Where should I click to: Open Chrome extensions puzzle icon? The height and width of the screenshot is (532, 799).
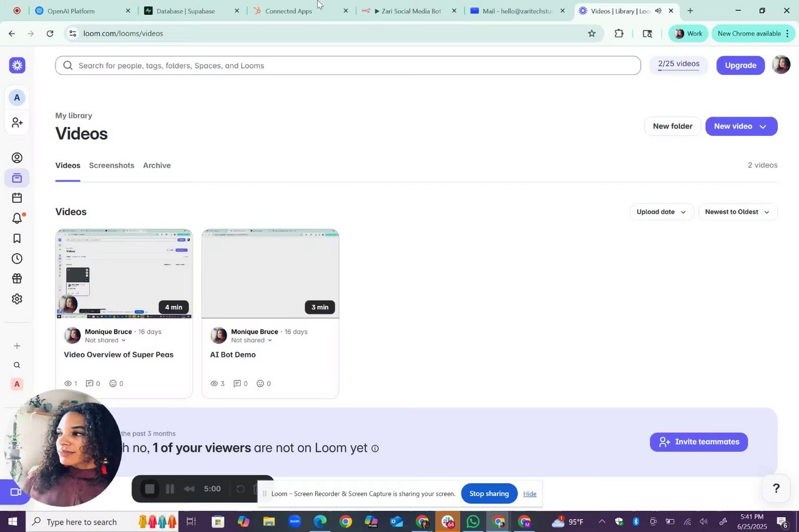619,34
